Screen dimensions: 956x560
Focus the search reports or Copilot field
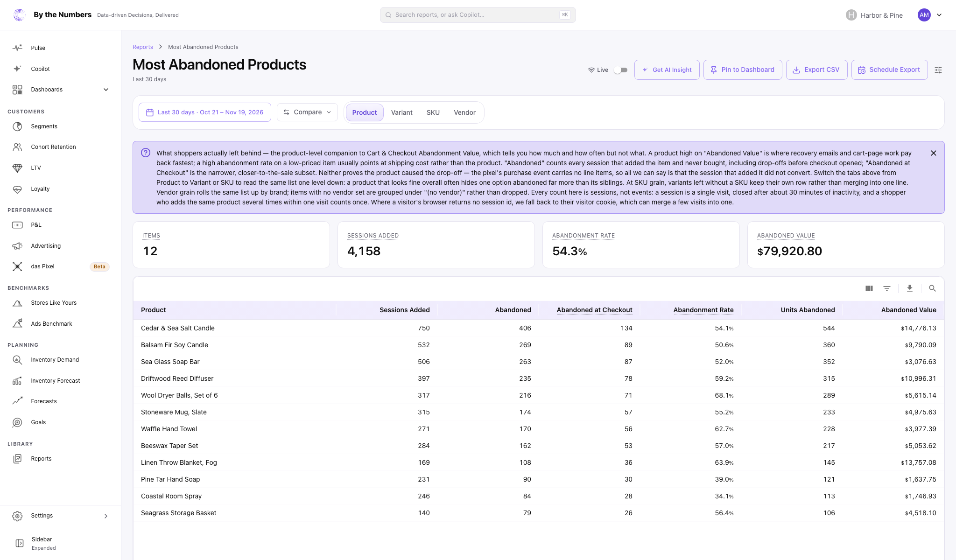478,15
